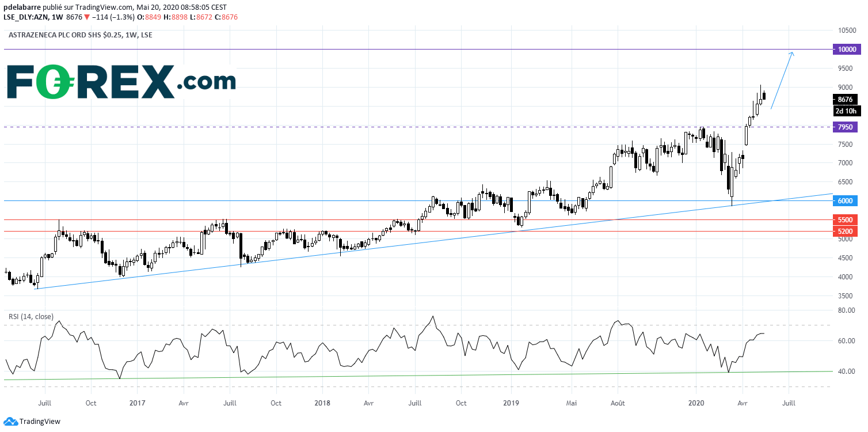Click the 40.00 value on RSI axis
The width and height of the screenshot is (868, 432).
(x=846, y=372)
